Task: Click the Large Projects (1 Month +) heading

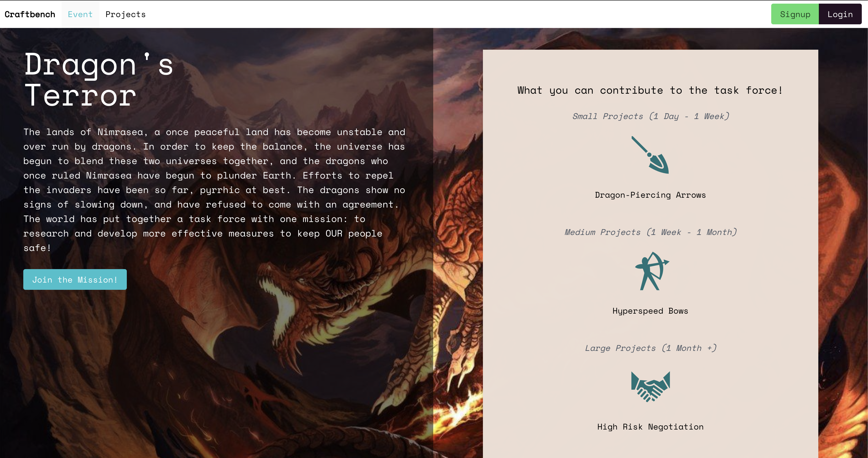Action: pos(650,348)
